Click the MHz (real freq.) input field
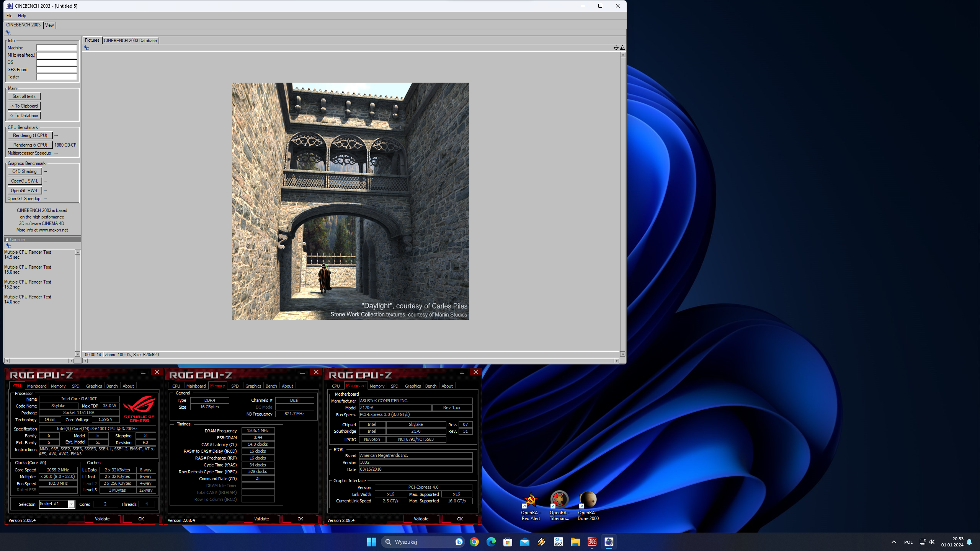The width and height of the screenshot is (980, 551). tap(57, 55)
